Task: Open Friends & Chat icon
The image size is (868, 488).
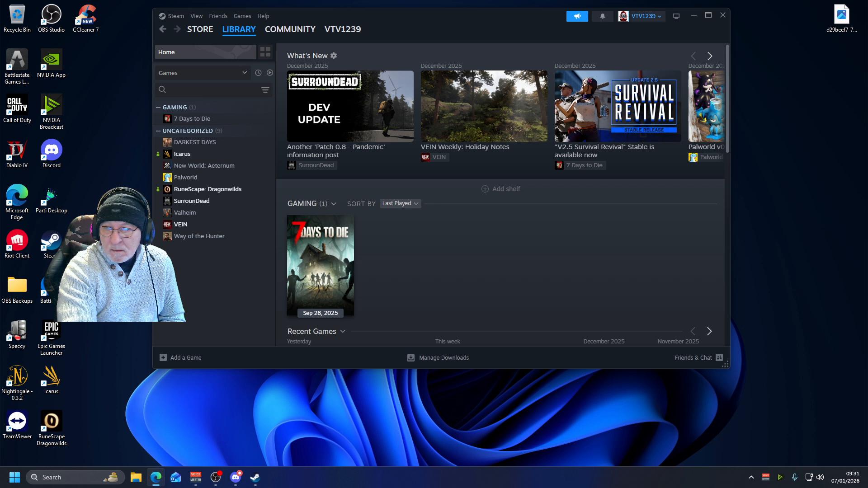Action: (719, 357)
